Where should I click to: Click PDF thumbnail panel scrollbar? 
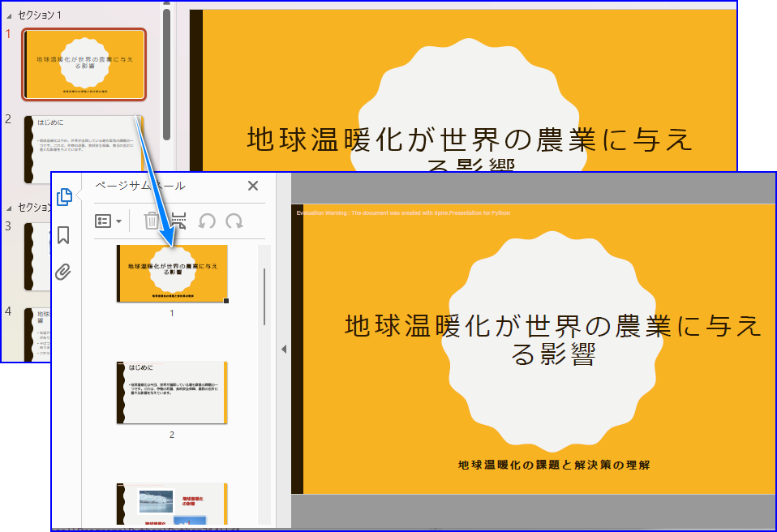(264, 297)
